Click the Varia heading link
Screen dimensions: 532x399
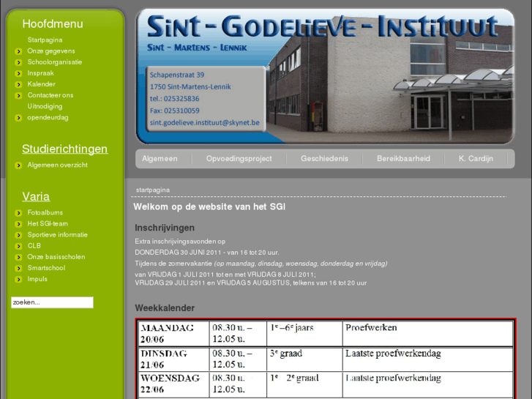coord(36,197)
